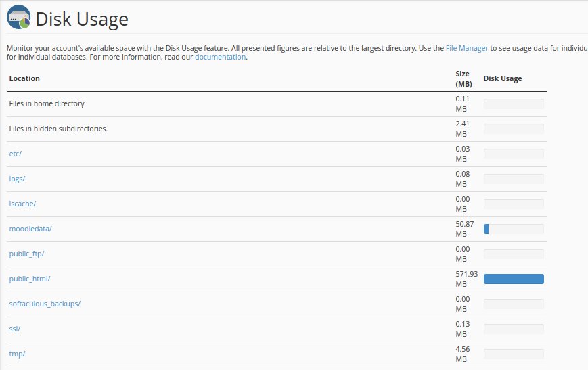
Task: Open the tmp/ directory link
Action: coord(17,354)
